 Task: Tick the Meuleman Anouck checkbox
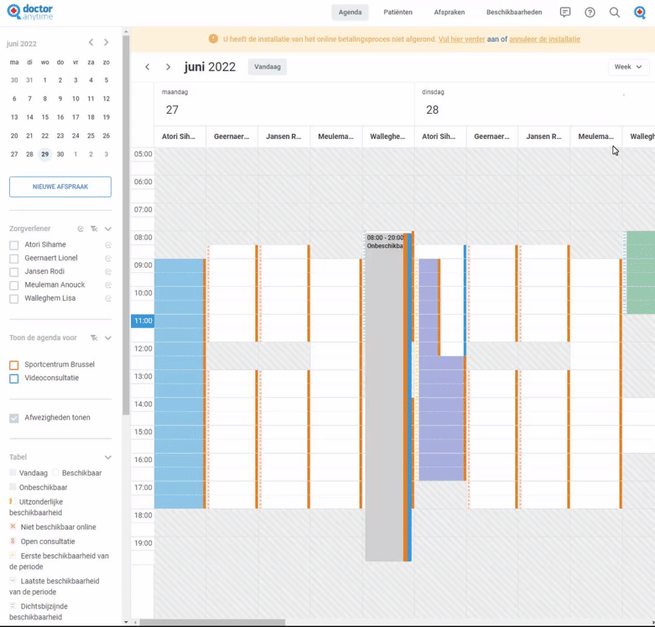pos(14,285)
